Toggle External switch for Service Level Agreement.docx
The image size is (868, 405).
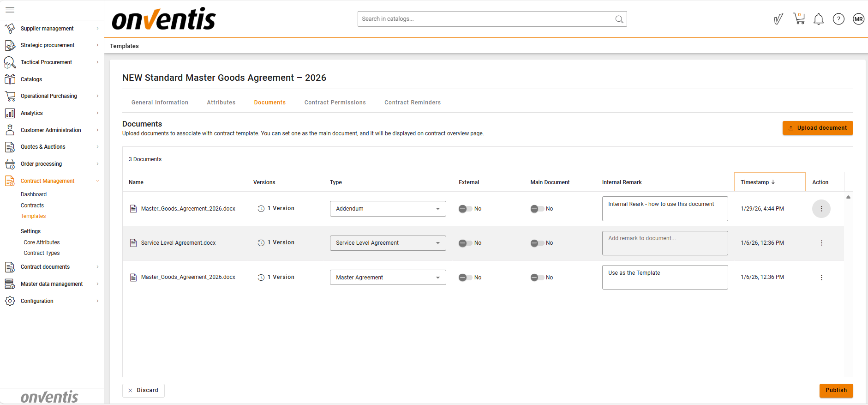pos(465,243)
